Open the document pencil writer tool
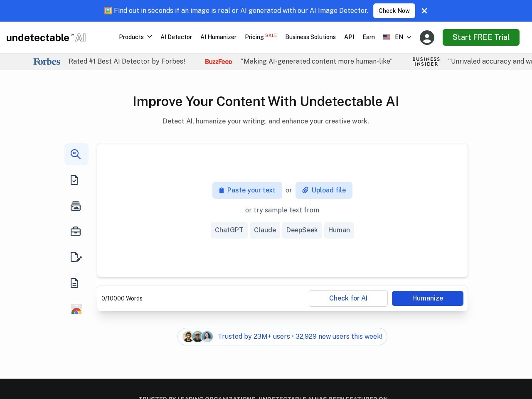Image resolution: width=532 pixels, height=399 pixels. tap(76, 257)
